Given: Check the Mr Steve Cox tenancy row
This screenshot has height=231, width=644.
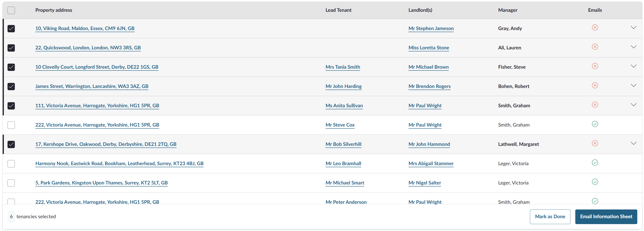Looking at the screenshot, I should pos(11,125).
